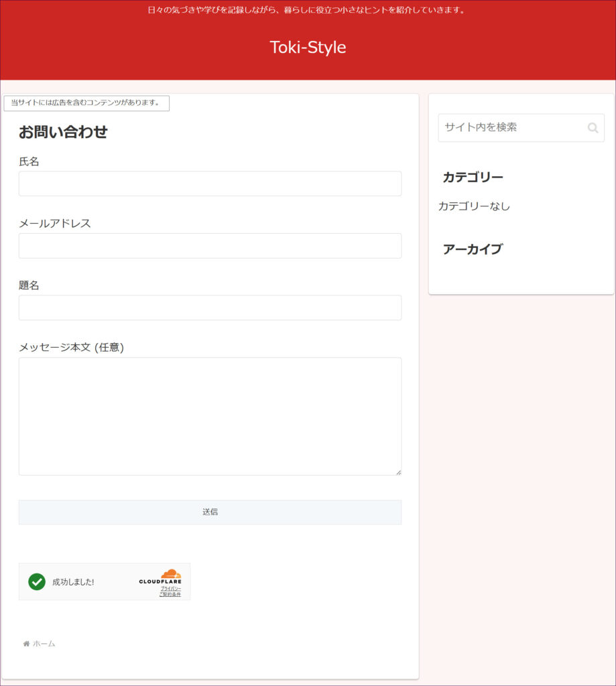Select the 題名 subject input field
This screenshot has height=686, width=616.
tap(210, 307)
